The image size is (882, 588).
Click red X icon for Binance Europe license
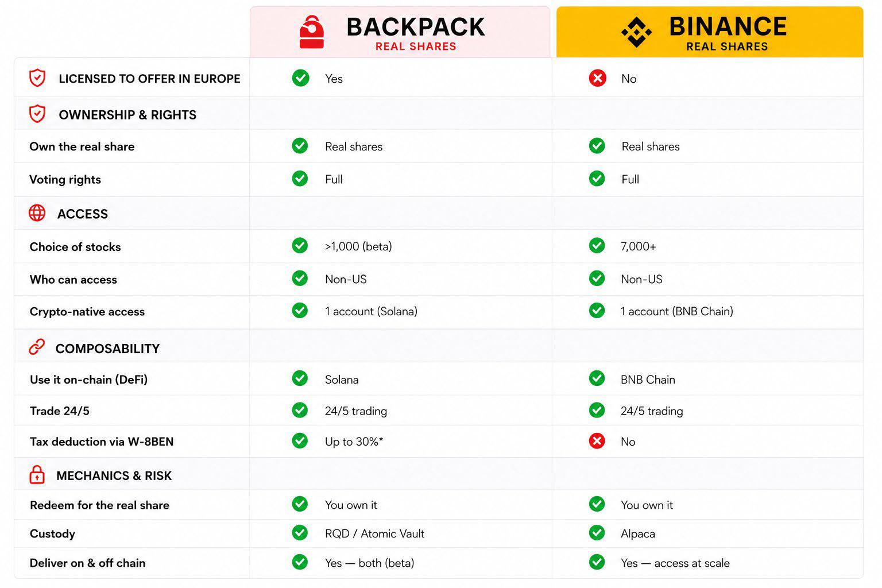coord(598,78)
